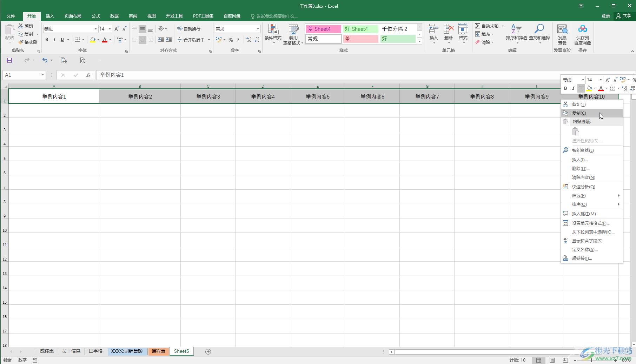This screenshot has width=636, height=364.
Task: Toggle Wrap Text (自动换行)
Action: [189, 29]
